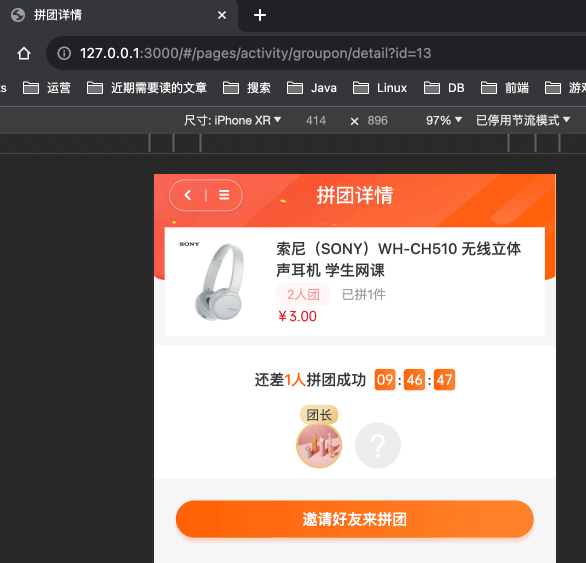
Task: Open the site information icon in address bar
Action: (64, 53)
